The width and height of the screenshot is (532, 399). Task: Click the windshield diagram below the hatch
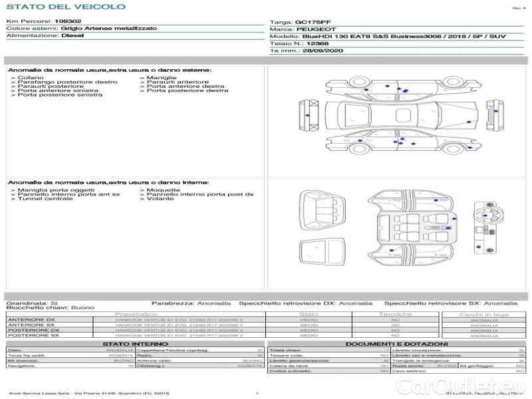[323, 252]
